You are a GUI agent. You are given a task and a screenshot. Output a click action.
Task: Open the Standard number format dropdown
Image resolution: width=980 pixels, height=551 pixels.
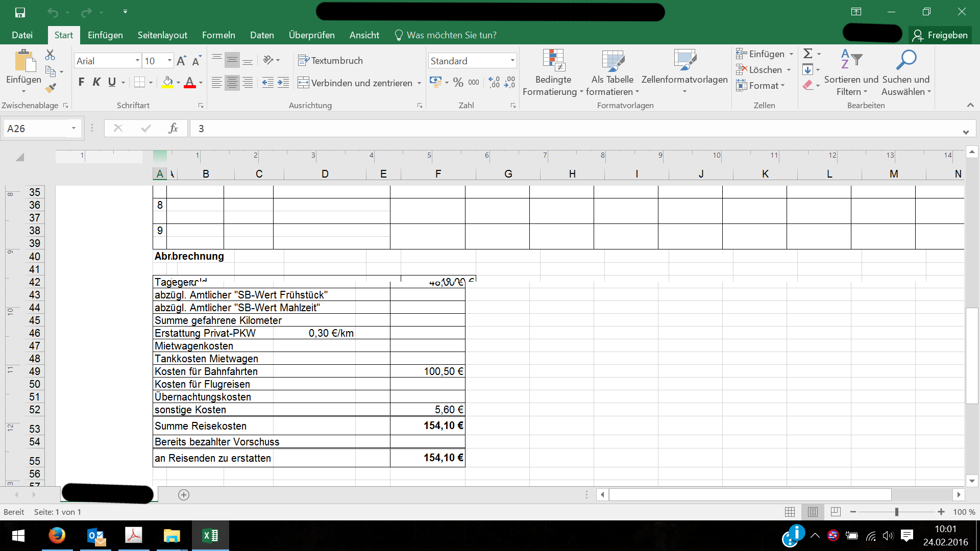[512, 61]
